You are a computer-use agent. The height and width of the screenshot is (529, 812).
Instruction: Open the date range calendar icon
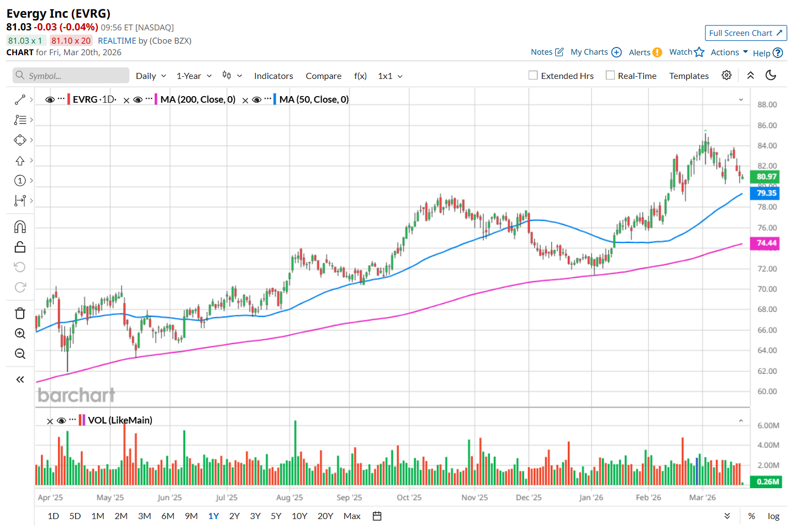(x=377, y=516)
